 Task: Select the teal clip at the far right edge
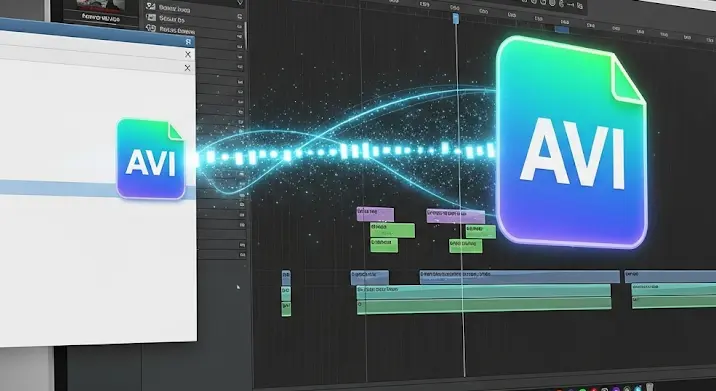(x=674, y=289)
